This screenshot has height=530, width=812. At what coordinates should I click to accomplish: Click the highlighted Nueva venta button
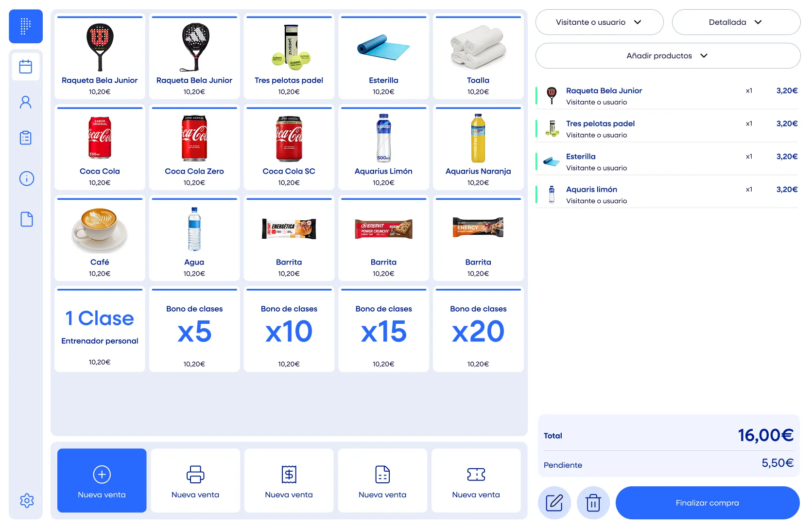[101, 480]
